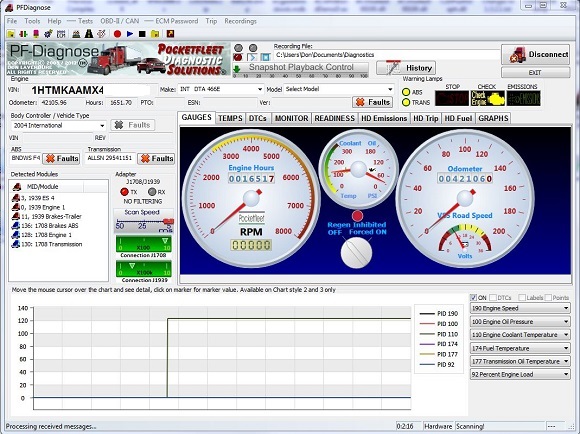Click the dyno gauge toolbar icon
Viewport: 580px width, 434px height.
pyautogui.click(x=76, y=34)
